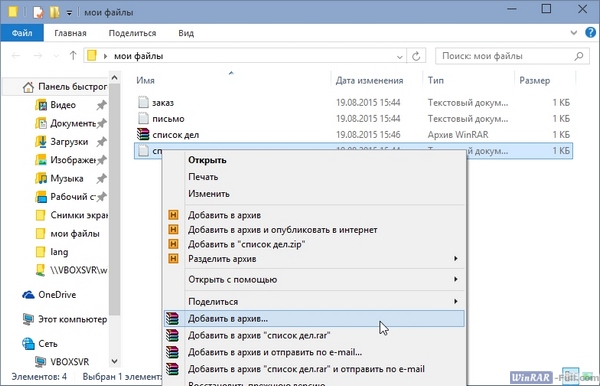Click the new folder icon in the title bar
The height and width of the screenshot is (386, 600).
(x=55, y=12)
